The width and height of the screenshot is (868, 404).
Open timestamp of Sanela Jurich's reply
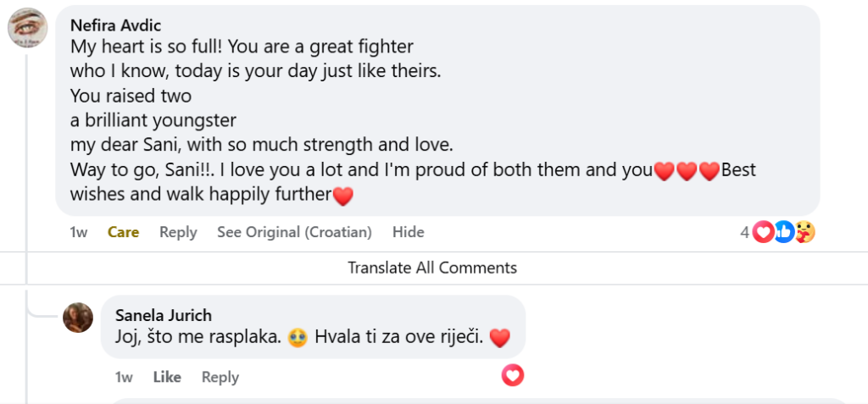[x=124, y=377]
